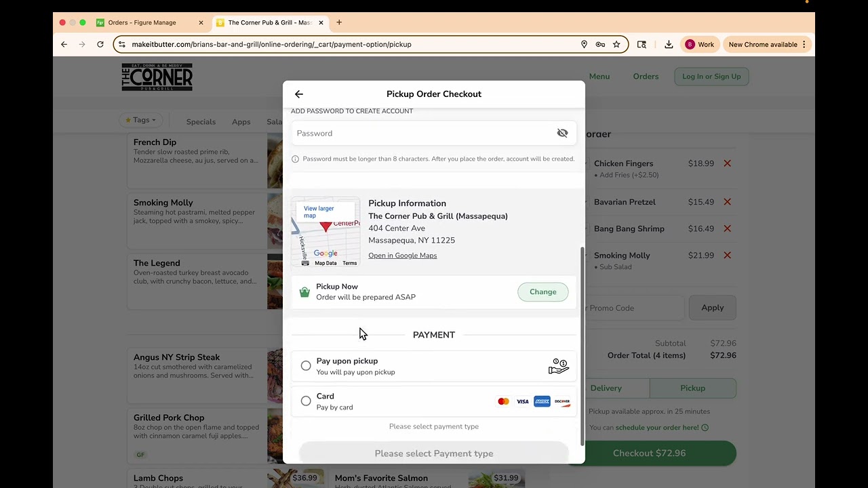Select Pay upon pickup radio button
Viewport: 868px width, 488px height.
(x=306, y=366)
